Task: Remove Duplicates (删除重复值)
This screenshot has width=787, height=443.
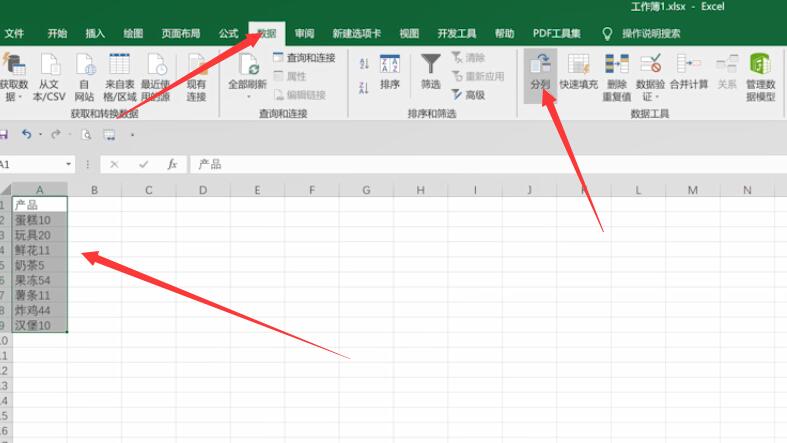Action: coord(616,76)
